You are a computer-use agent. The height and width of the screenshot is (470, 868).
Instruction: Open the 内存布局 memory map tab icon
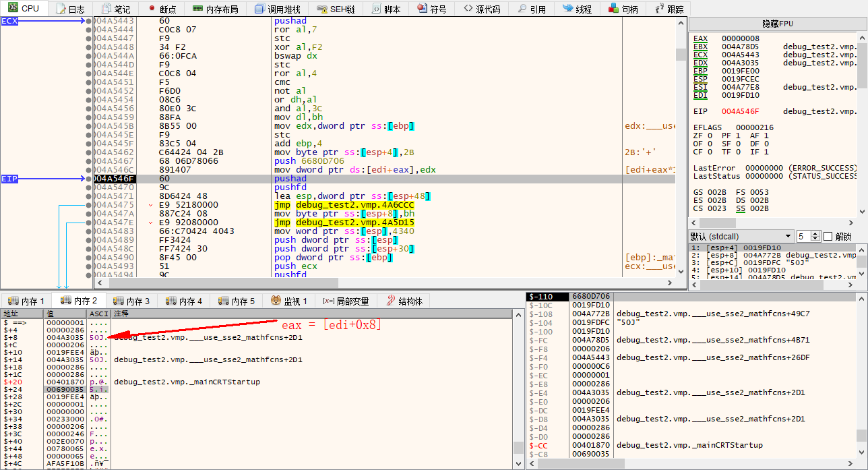coord(197,9)
